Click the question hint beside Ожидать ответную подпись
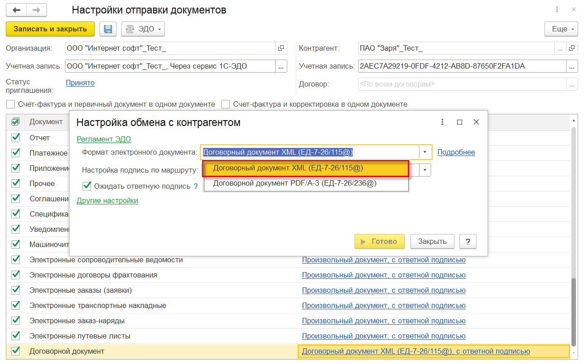The image size is (588, 364). [195, 186]
